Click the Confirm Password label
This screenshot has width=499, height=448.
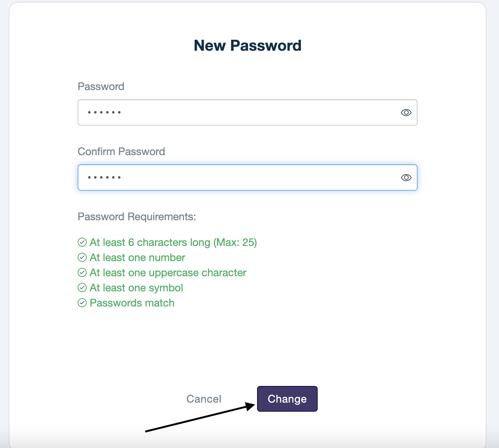tap(121, 151)
